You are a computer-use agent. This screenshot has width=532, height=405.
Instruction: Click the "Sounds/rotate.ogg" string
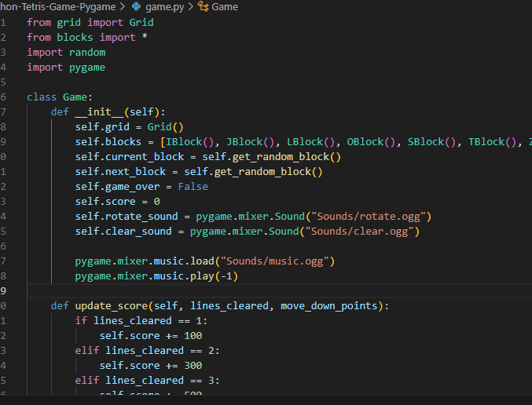[x=375, y=217]
